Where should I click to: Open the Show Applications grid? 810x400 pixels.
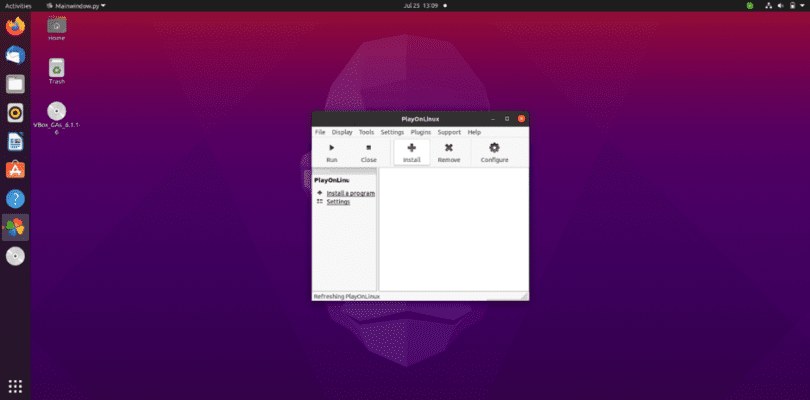pyautogui.click(x=15, y=386)
